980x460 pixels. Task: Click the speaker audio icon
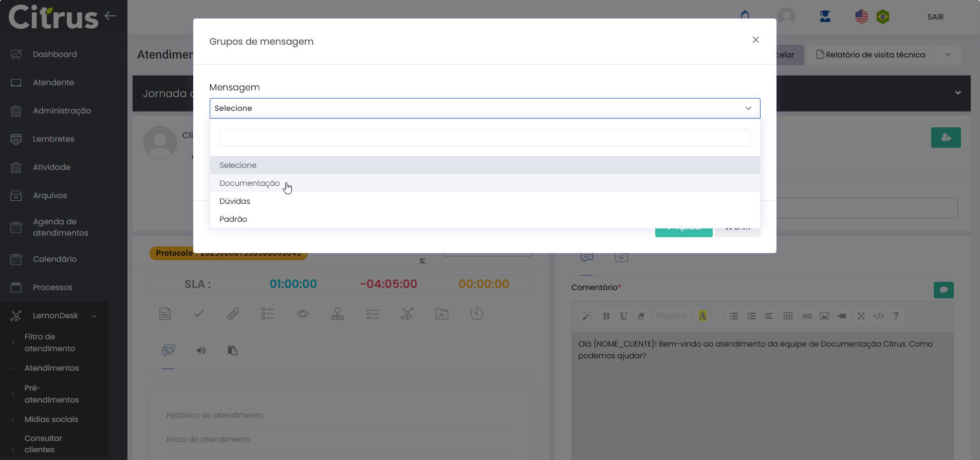[x=201, y=351]
